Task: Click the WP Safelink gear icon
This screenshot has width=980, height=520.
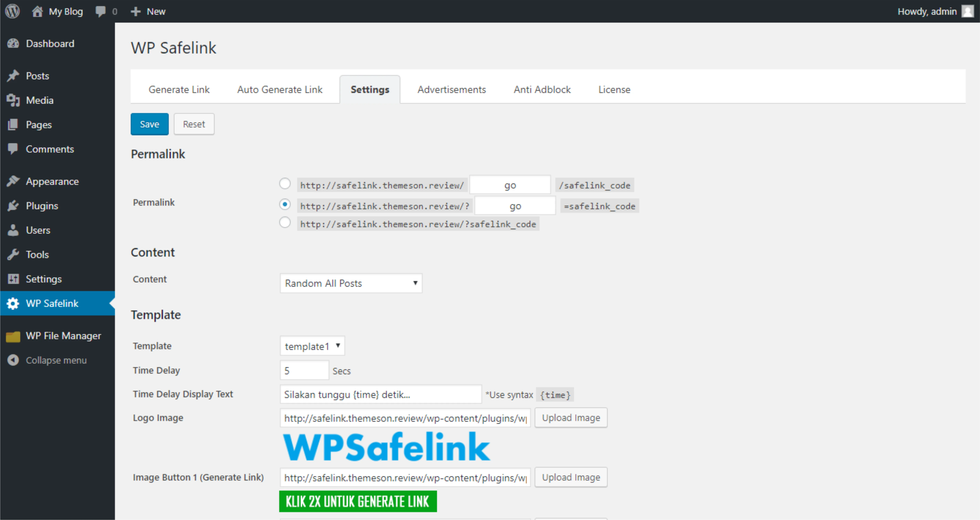Action: pyautogui.click(x=13, y=303)
